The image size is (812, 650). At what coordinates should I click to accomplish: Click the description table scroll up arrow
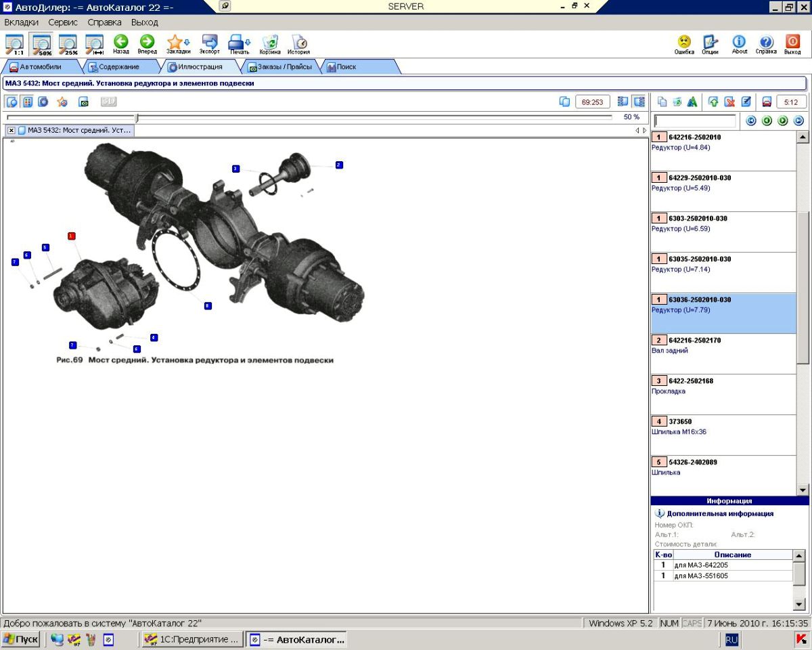point(799,556)
